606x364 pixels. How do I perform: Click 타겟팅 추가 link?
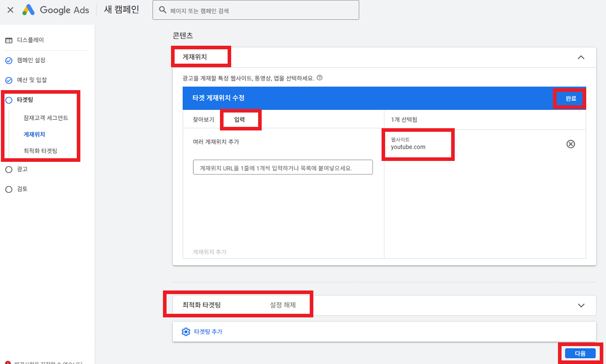point(208,332)
